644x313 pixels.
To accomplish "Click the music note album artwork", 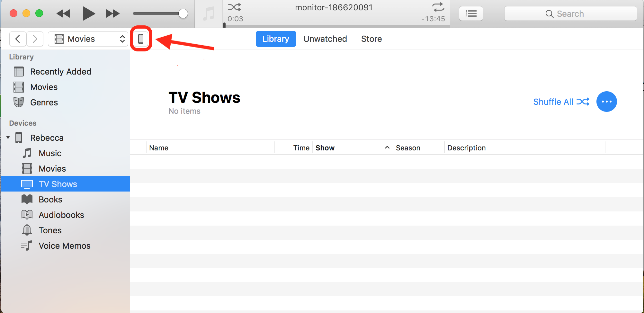I will [x=209, y=14].
